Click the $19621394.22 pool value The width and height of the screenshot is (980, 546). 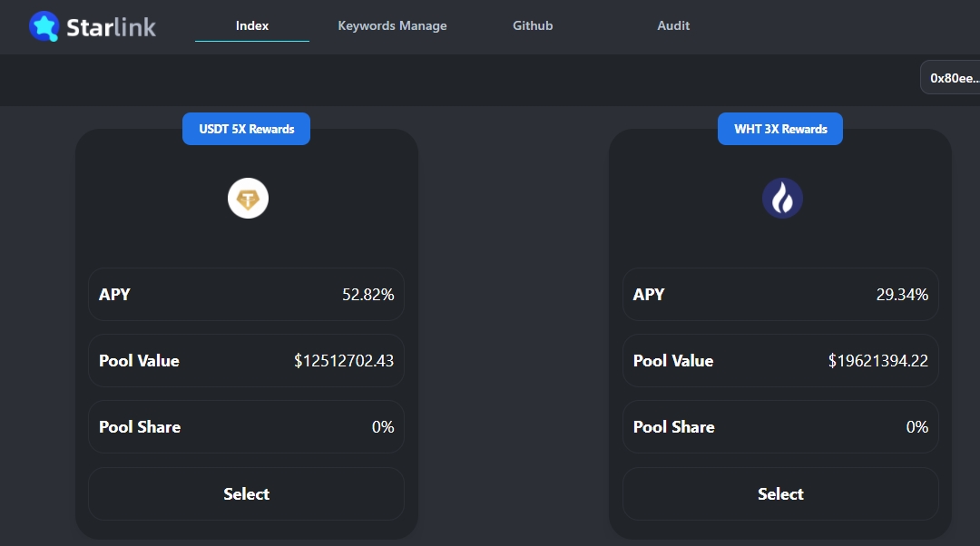[877, 361]
